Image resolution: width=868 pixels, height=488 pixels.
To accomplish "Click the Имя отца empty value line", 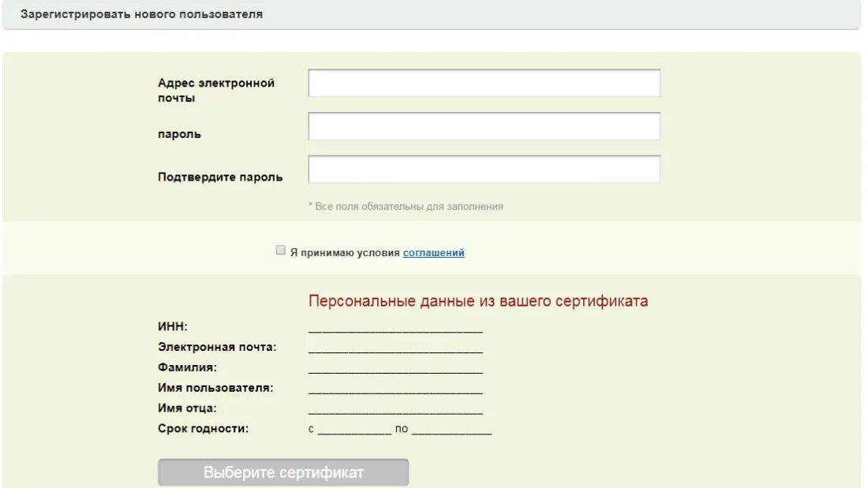I will pyautogui.click(x=395, y=409).
